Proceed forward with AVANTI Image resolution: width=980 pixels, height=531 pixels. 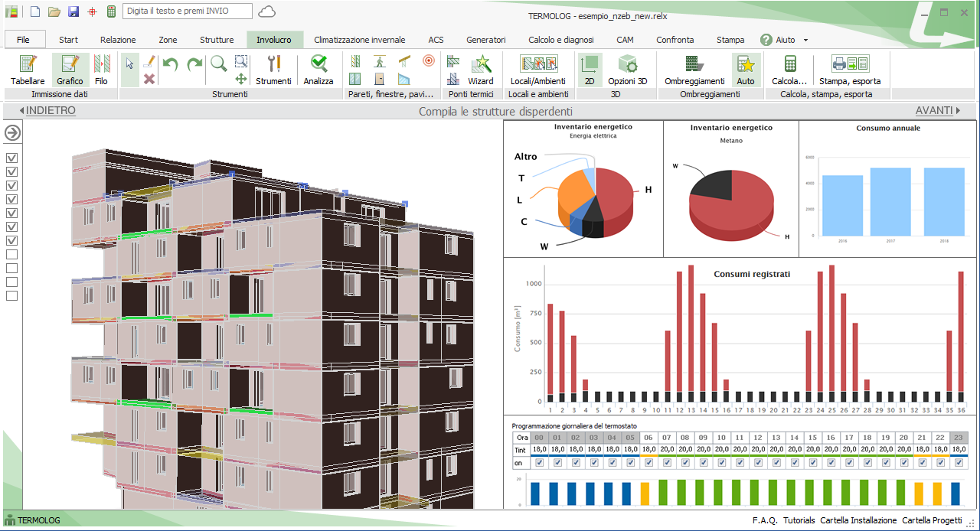[x=937, y=111]
